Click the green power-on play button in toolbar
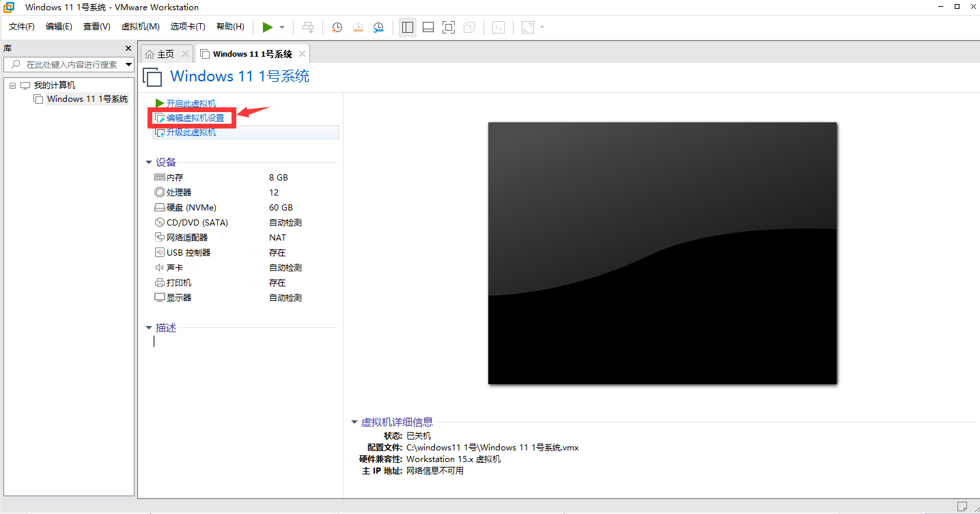Viewport: 980px width, 514px height. [268, 27]
